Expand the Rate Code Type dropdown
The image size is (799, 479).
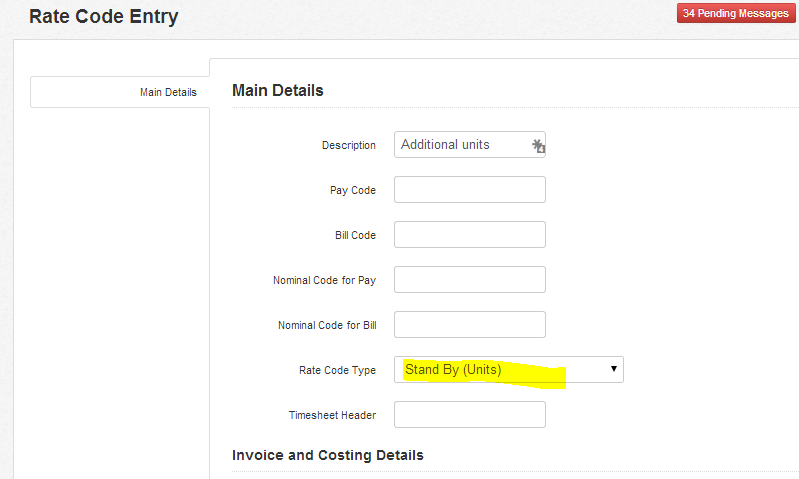click(509, 369)
